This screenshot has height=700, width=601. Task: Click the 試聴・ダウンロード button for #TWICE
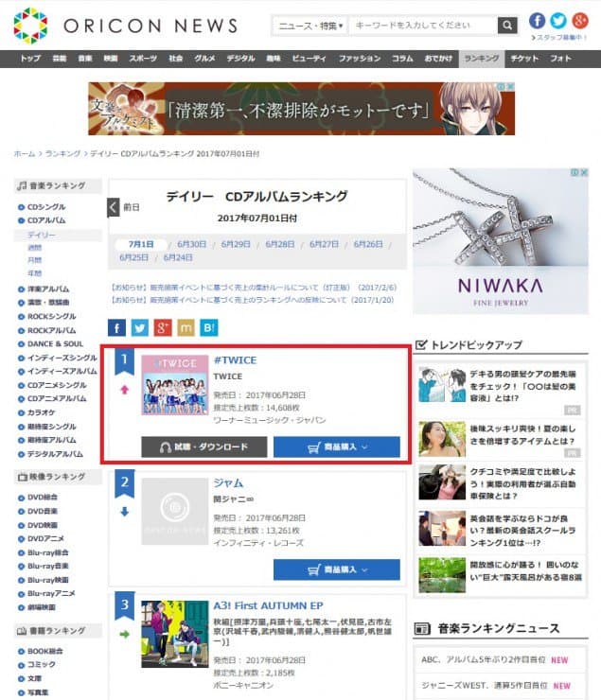point(203,446)
